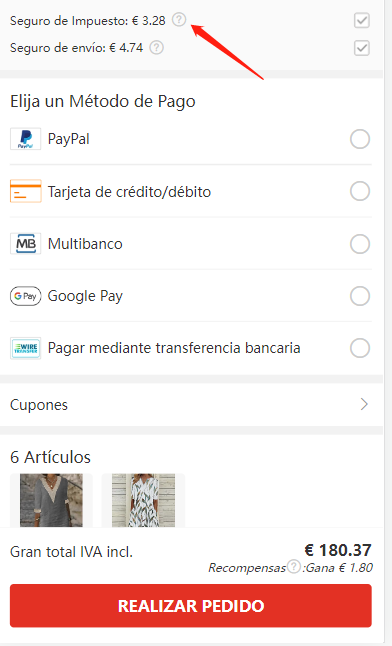The height and width of the screenshot is (646, 392).
Task: Uncheck the Seguro de Impuesto checkbox
Action: pyautogui.click(x=361, y=20)
